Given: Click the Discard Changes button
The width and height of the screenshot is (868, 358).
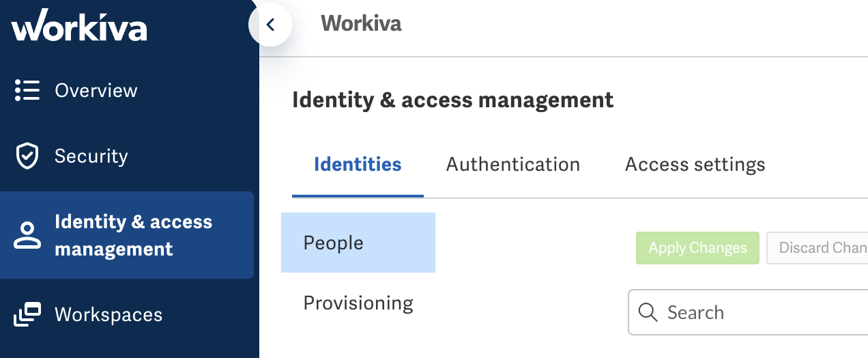Looking at the screenshot, I should tap(818, 247).
